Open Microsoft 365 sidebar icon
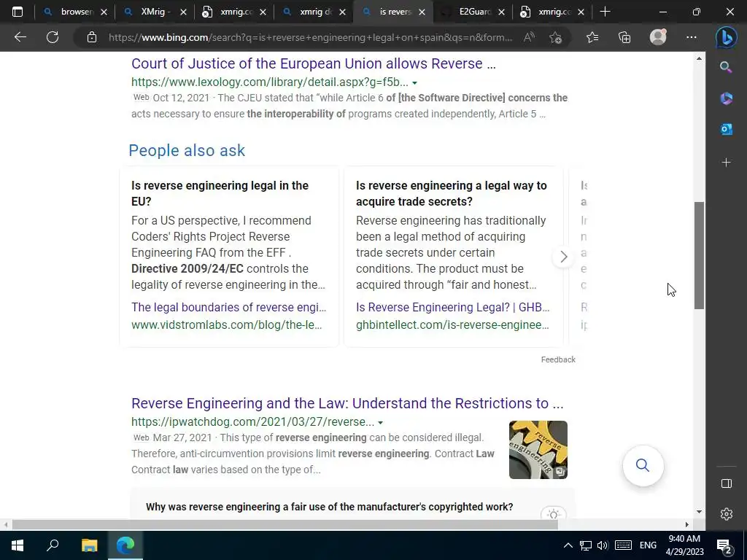This screenshot has height=560, width=747. pyautogui.click(x=726, y=98)
